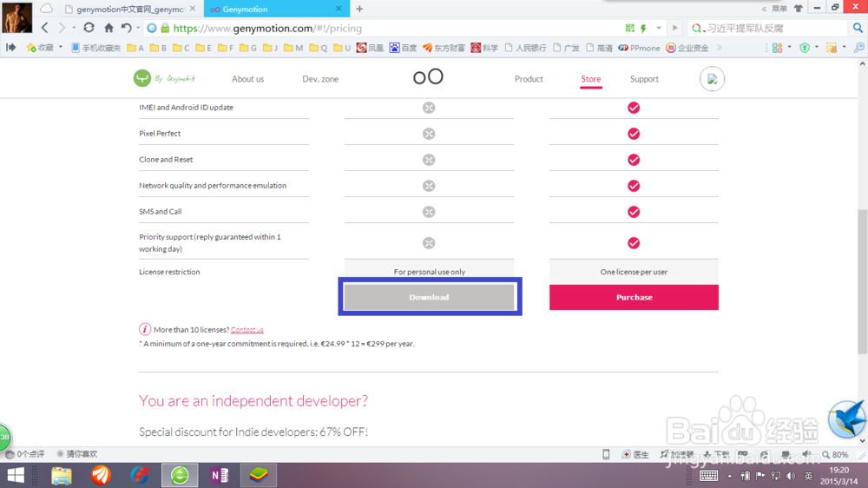Click 'For personal use only' text
This screenshot has width=868, height=488.
[x=429, y=272]
